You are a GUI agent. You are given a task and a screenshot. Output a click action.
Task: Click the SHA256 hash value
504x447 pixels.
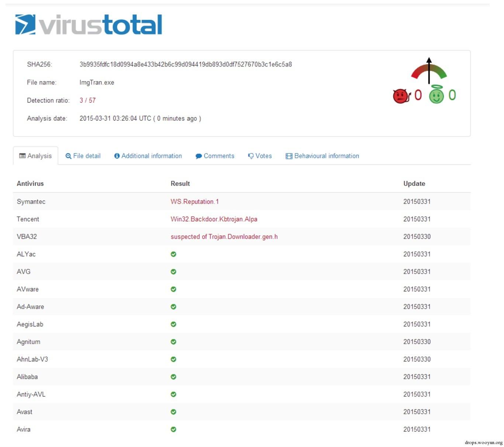click(x=186, y=64)
